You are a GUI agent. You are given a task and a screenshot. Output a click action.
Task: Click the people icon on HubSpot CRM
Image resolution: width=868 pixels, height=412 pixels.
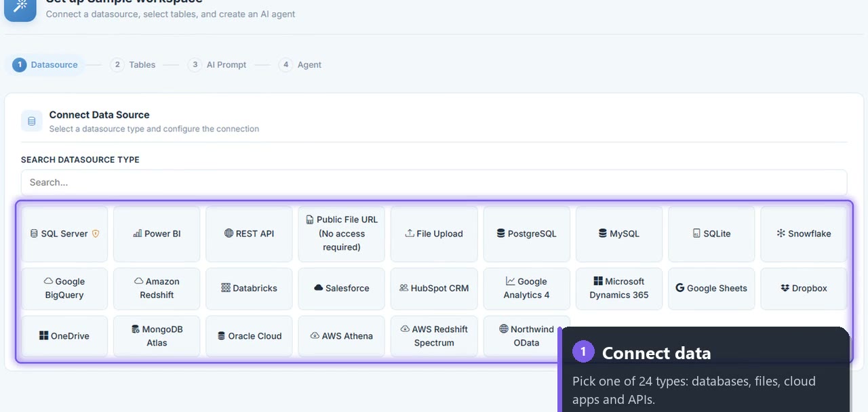point(404,288)
